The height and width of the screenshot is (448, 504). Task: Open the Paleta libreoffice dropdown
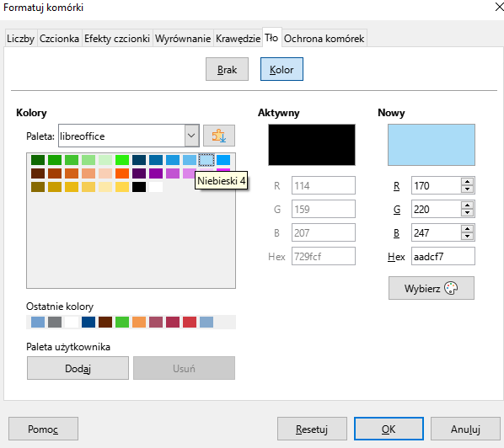click(191, 136)
